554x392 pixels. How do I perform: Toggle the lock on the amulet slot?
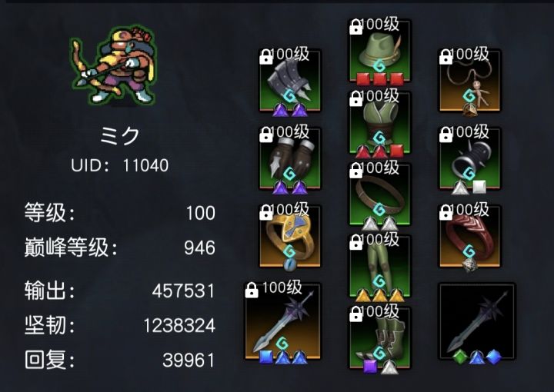coord(446,57)
